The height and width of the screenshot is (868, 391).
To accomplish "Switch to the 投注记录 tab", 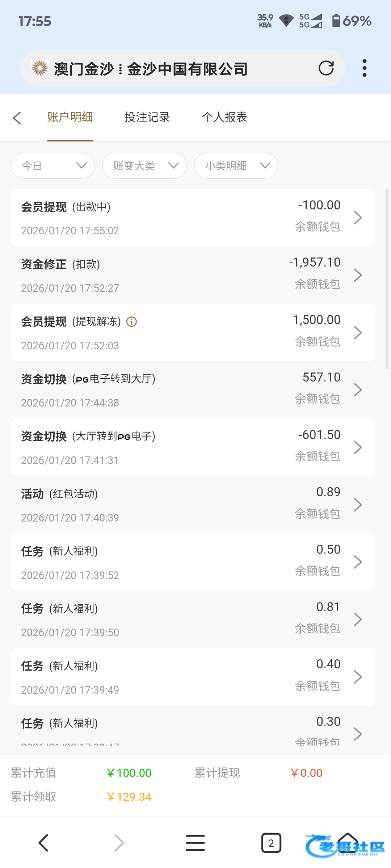I will point(147,117).
